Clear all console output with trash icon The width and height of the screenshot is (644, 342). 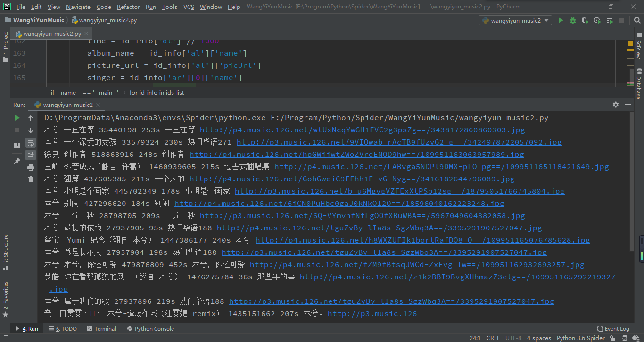31,179
